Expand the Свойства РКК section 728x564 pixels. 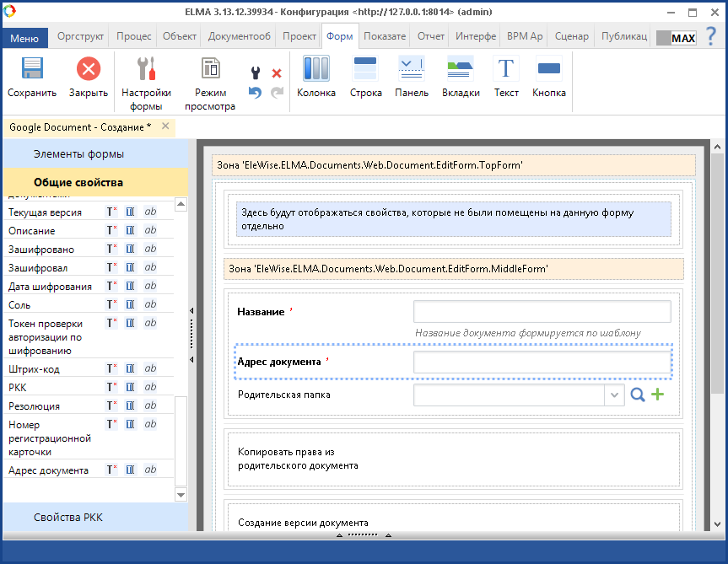68,518
